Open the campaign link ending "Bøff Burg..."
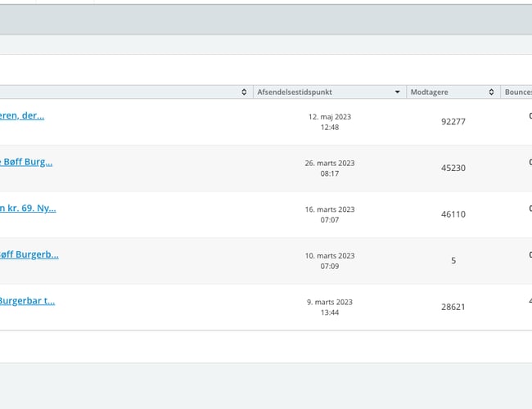The image size is (532, 409). [26, 162]
